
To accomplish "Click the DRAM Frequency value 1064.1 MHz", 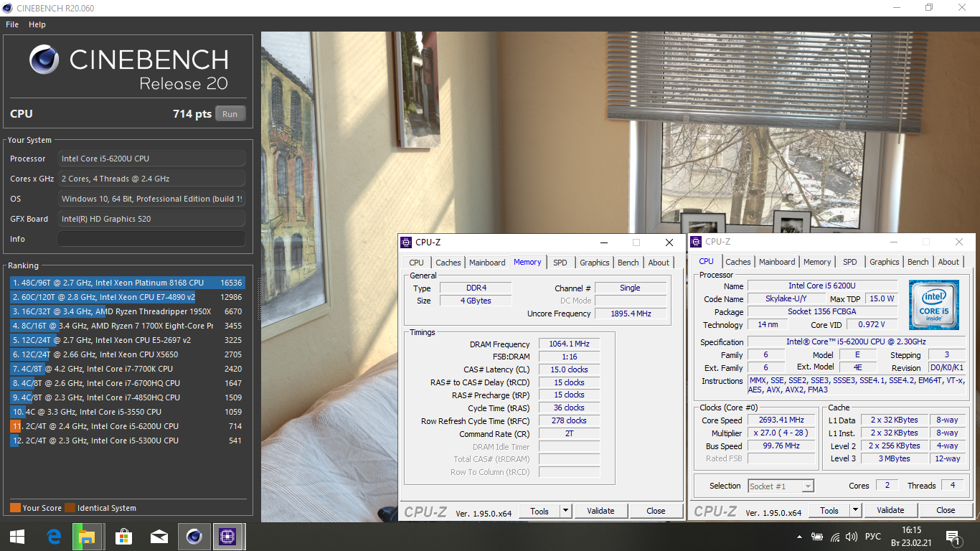I will pos(569,344).
